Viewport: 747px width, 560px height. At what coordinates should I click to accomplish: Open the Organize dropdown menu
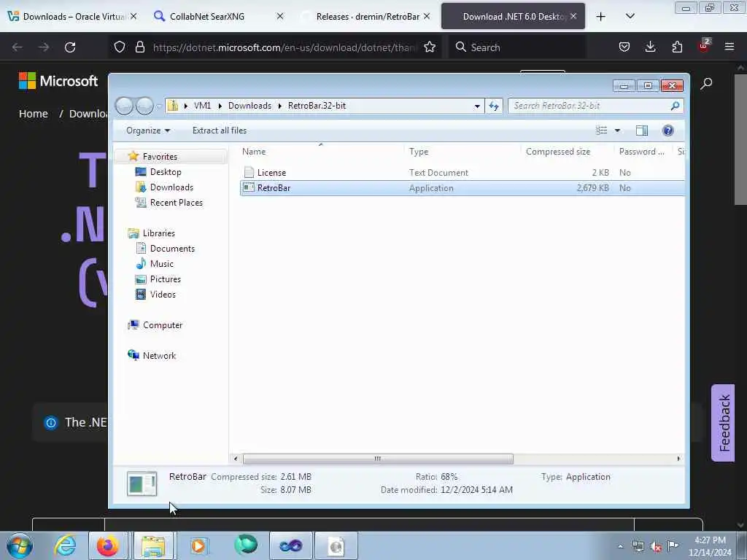pyautogui.click(x=147, y=131)
